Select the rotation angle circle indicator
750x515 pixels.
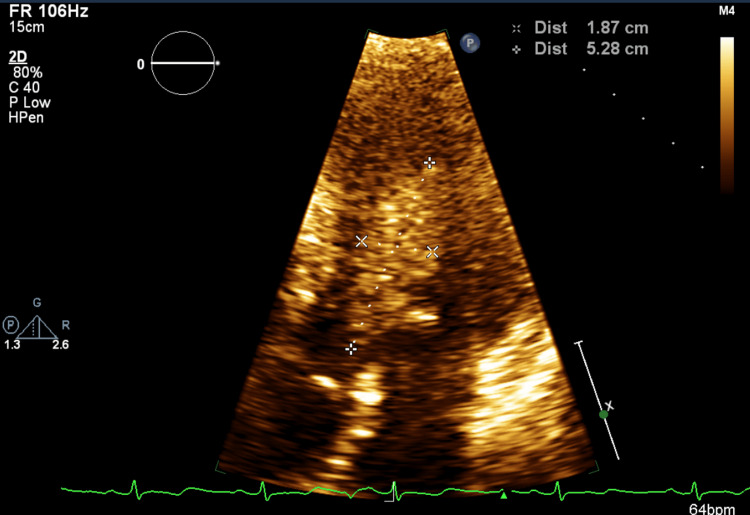pyautogui.click(x=183, y=63)
